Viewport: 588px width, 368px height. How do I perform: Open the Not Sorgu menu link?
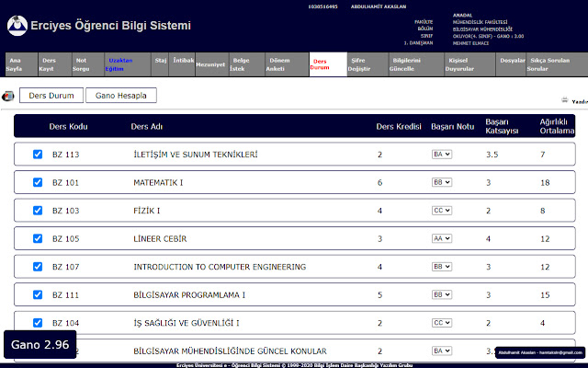82,63
